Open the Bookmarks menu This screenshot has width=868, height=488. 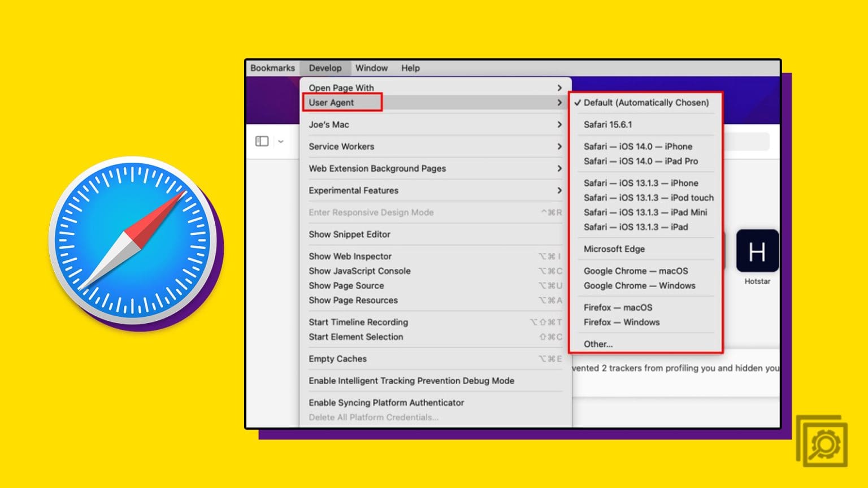[273, 68]
